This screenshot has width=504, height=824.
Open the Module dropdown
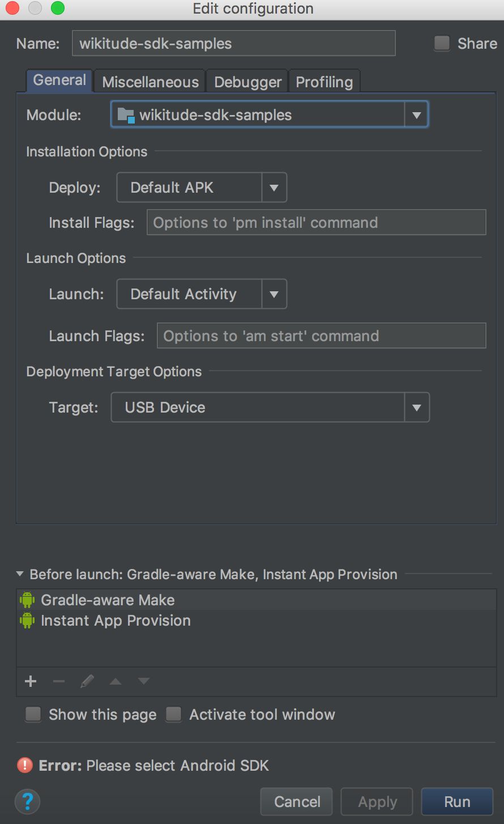click(x=416, y=115)
